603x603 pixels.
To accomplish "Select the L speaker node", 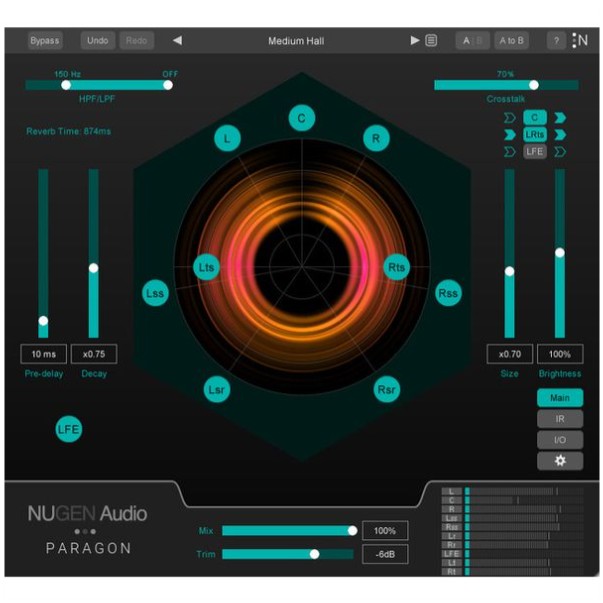I will (x=227, y=138).
